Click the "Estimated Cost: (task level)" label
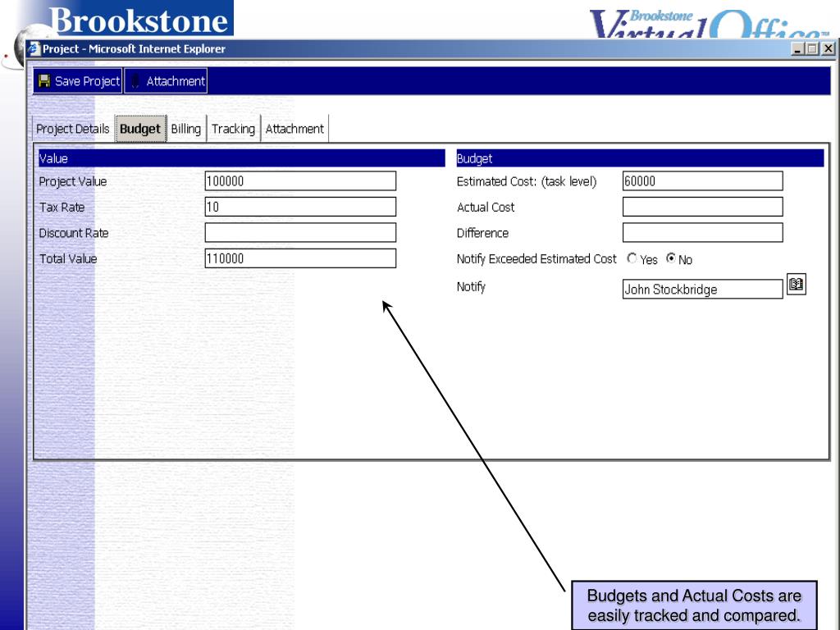This screenshot has height=630, width=840. 527,181
